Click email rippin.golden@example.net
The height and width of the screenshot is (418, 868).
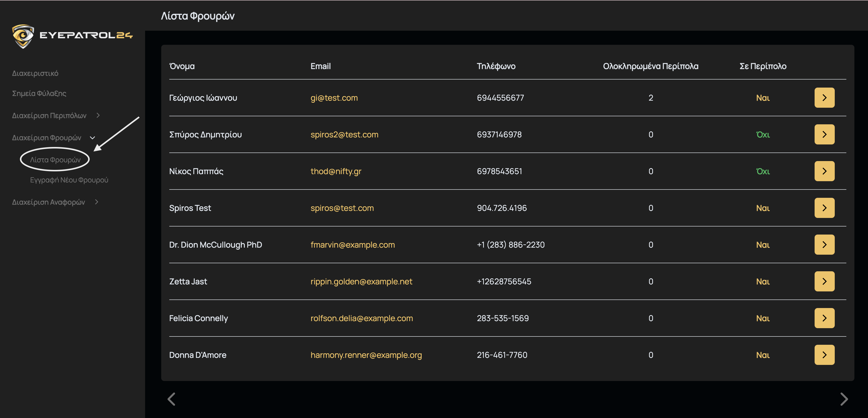(361, 281)
